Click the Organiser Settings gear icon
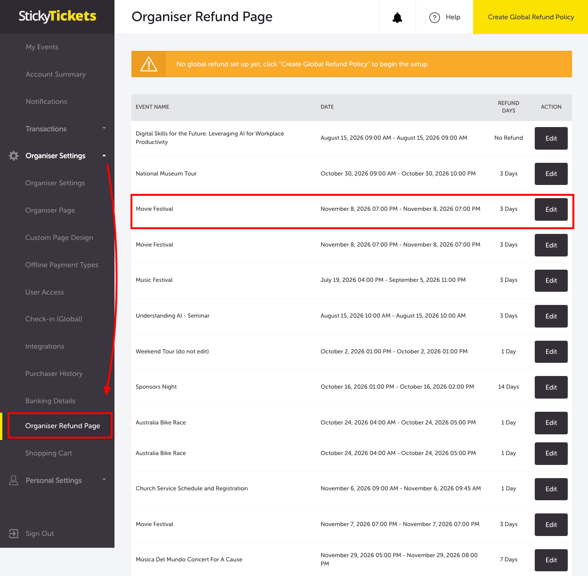This screenshot has height=576, width=588. pyautogui.click(x=14, y=156)
